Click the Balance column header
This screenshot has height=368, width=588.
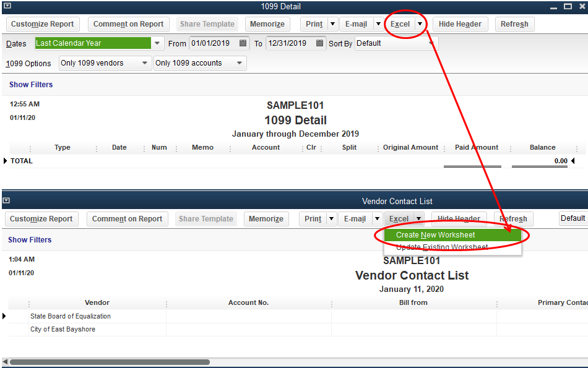click(543, 147)
